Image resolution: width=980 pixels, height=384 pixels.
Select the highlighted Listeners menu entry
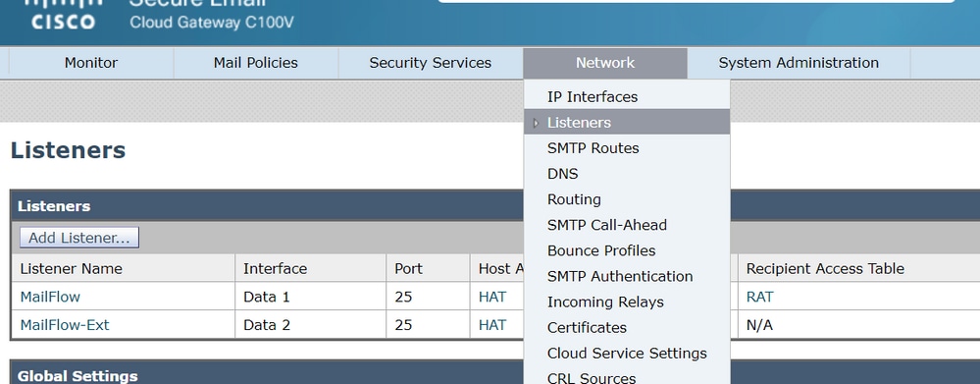pos(627,123)
